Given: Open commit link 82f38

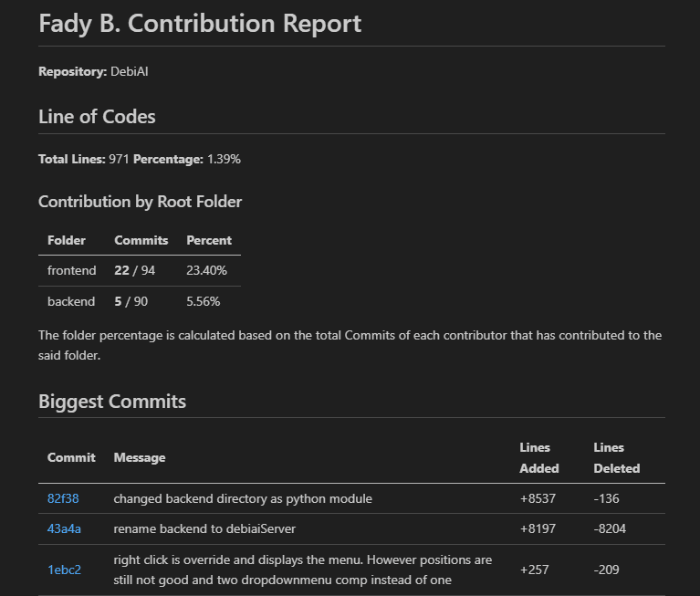Looking at the screenshot, I should click(x=63, y=498).
